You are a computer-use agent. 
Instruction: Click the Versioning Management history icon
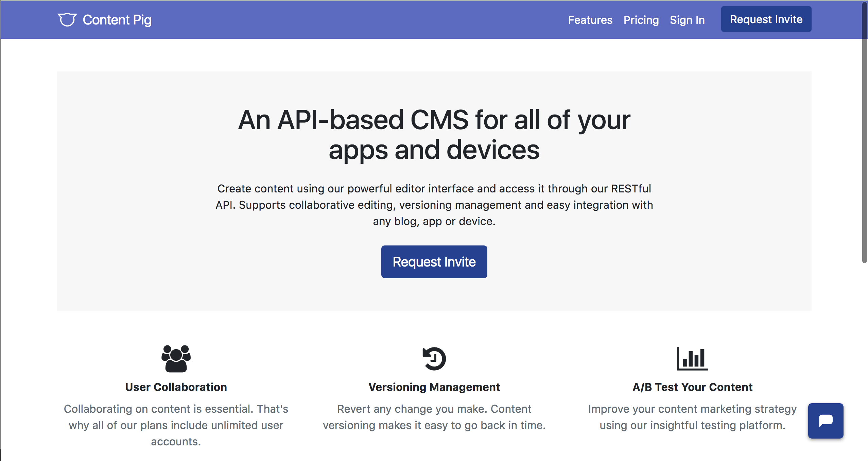tap(434, 358)
